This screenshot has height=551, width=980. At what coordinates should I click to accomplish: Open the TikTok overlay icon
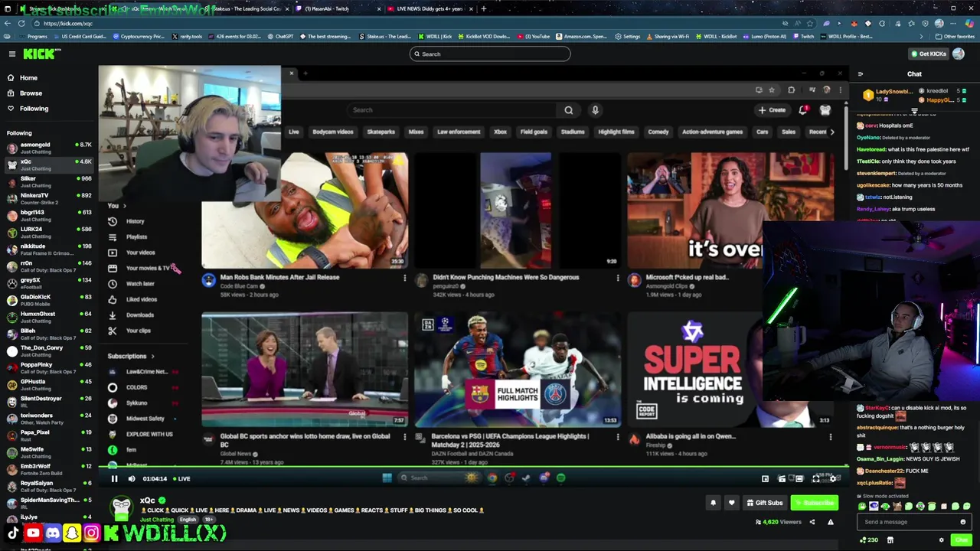13,533
